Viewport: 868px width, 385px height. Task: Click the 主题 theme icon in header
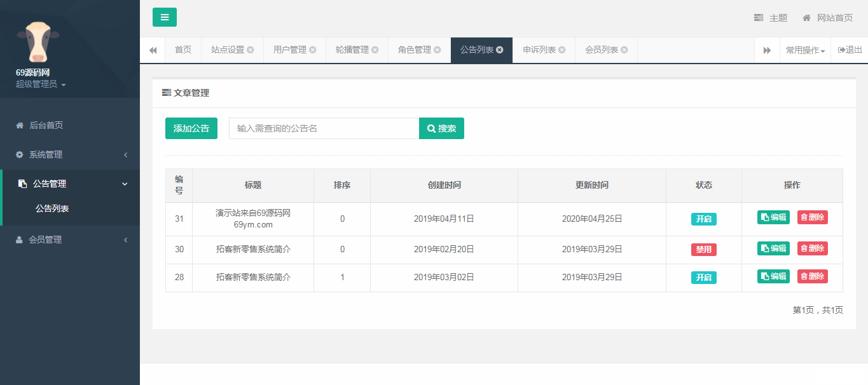[x=759, y=18]
